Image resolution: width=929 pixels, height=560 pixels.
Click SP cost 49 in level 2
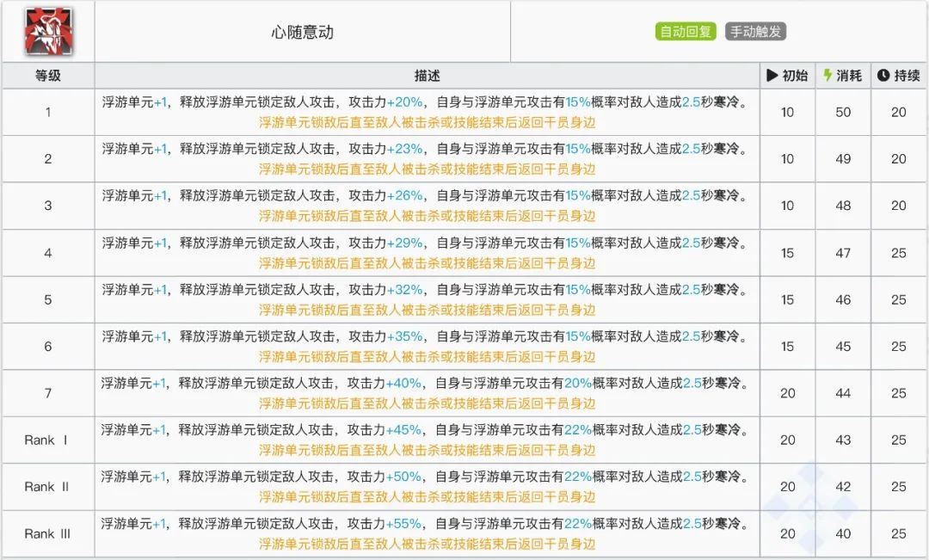(x=843, y=159)
